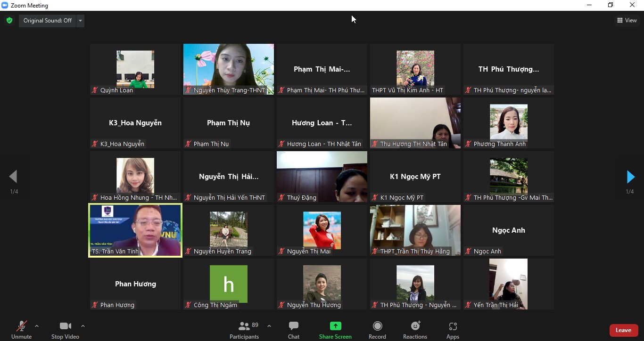Expand the Original Sound dropdown arrow
The height and width of the screenshot is (341, 644).
[x=80, y=21]
